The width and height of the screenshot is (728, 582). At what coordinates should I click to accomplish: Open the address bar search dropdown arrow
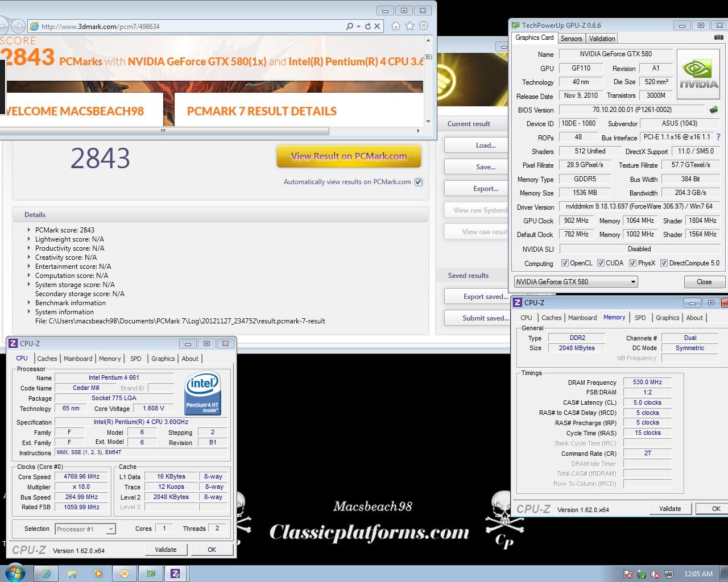click(x=358, y=26)
